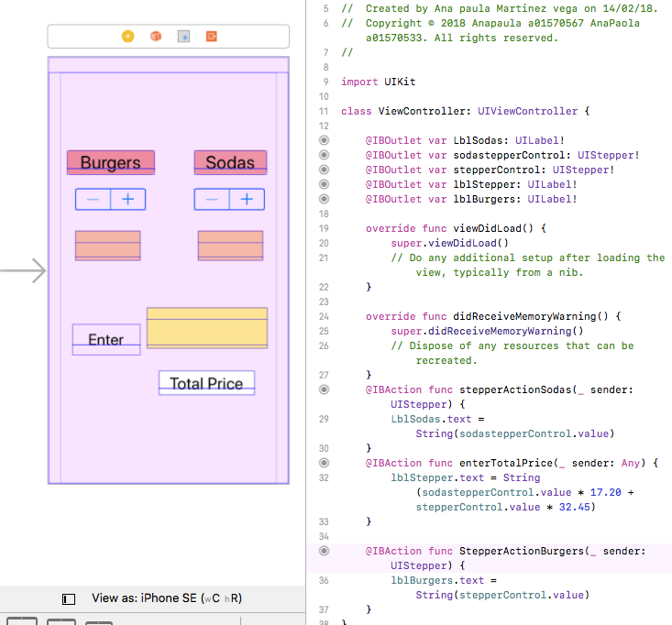Click connection circle beside StepperActionBurgers action
Image resolution: width=672 pixels, height=625 pixels.
[324, 551]
